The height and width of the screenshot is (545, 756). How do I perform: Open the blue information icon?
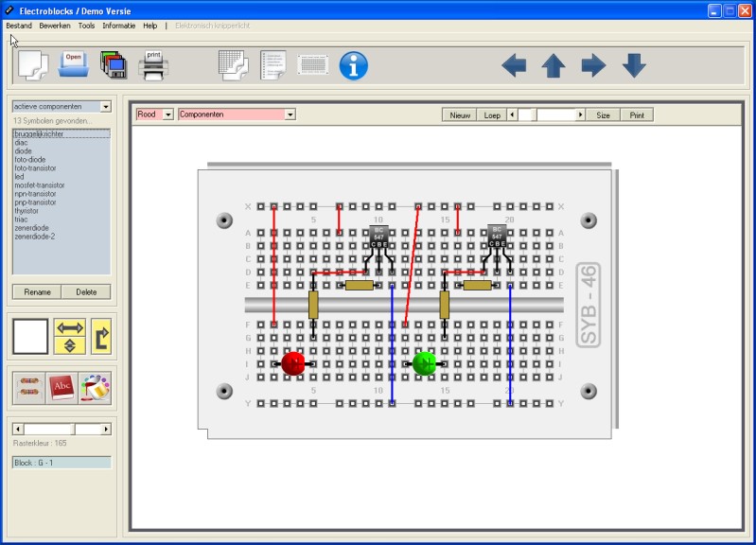(354, 65)
